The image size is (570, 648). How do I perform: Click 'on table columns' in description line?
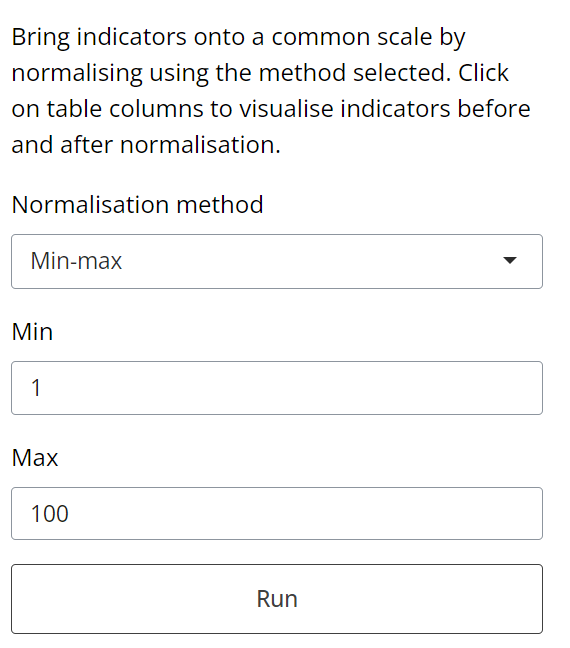coord(107,109)
